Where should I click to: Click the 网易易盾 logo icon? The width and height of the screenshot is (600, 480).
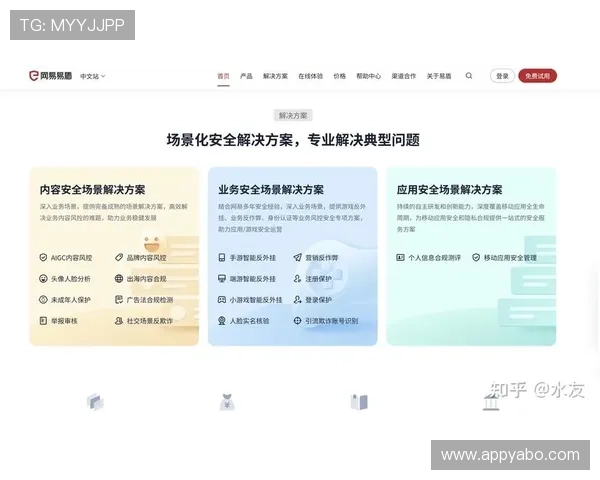(34, 76)
